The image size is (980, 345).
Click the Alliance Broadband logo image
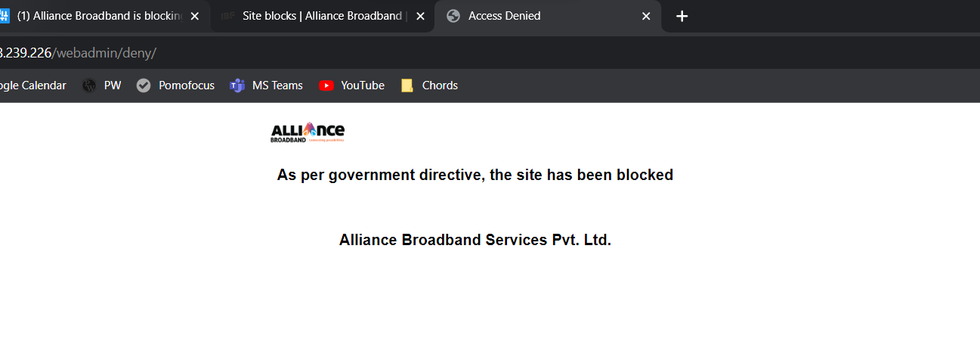coord(308,132)
